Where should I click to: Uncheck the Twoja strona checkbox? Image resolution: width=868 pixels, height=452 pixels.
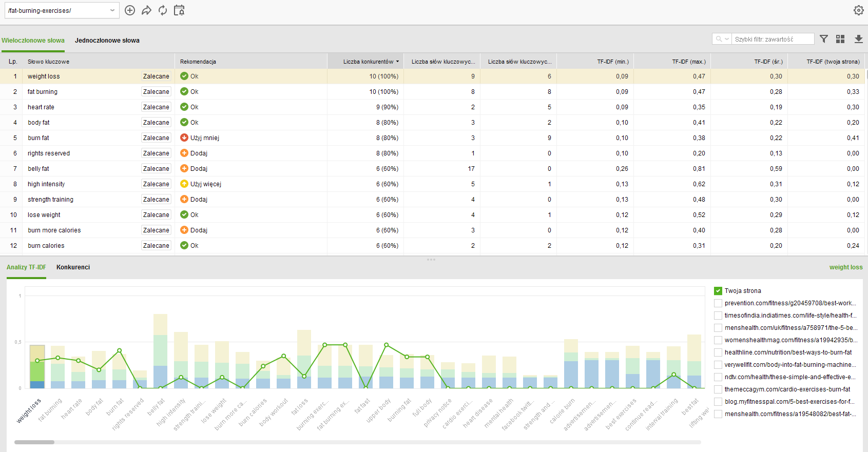tap(718, 291)
